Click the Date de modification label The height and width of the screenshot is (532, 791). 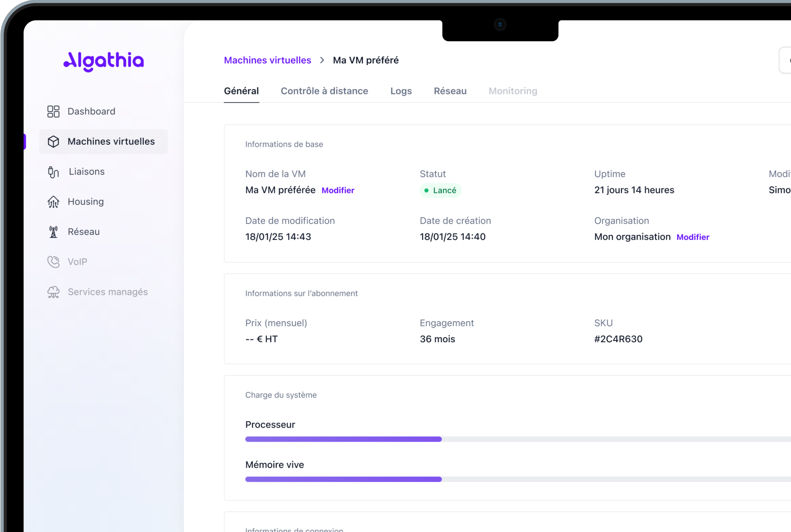[290, 221]
